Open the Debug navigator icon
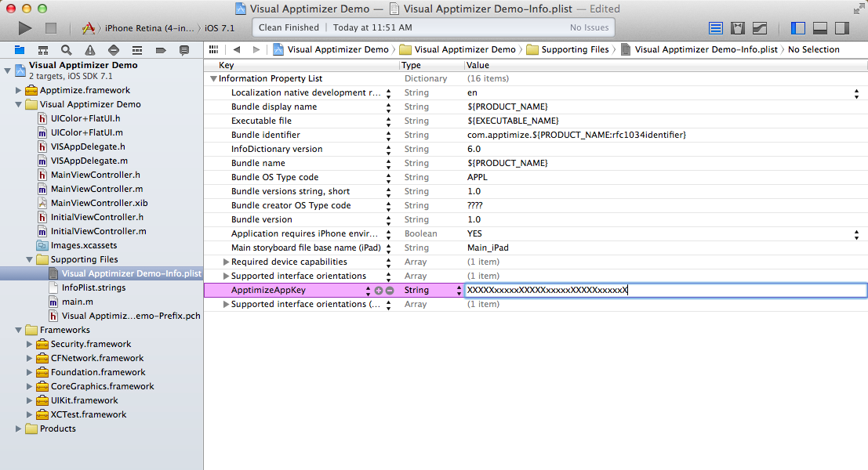The height and width of the screenshot is (470, 868). point(137,50)
